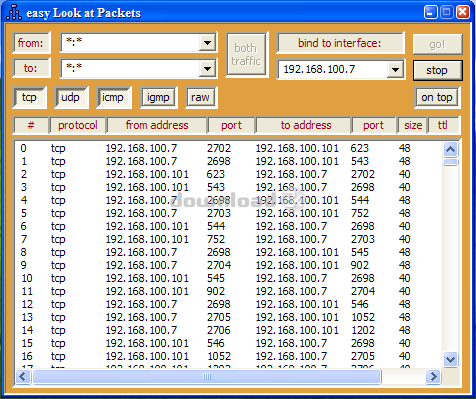Select packet row 9 from port 2704

pos(229,265)
